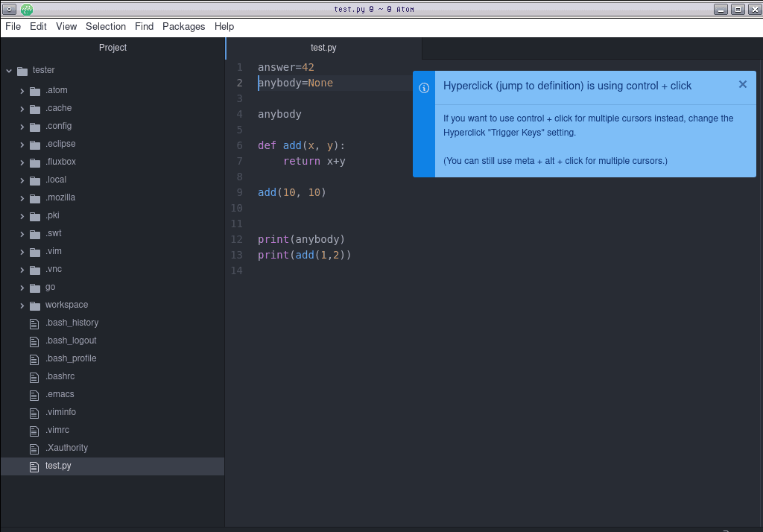
Task: Click the info icon in the notification
Action: [424, 88]
